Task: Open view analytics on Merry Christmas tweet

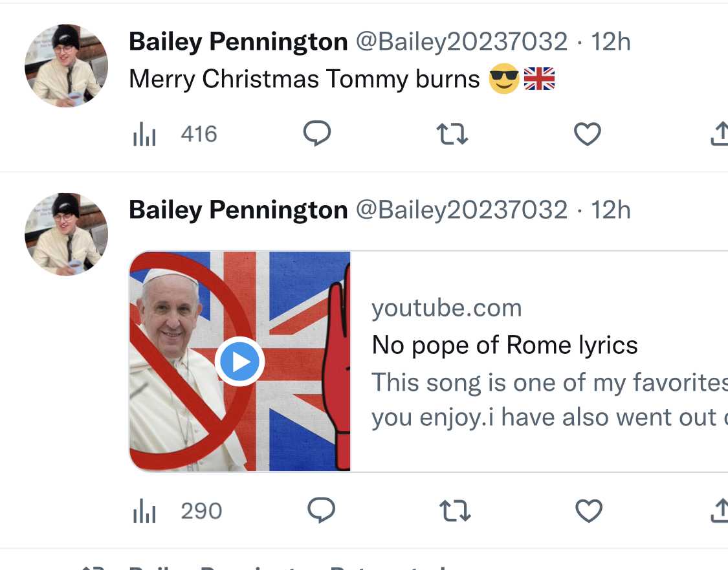Action: tap(175, 135)
